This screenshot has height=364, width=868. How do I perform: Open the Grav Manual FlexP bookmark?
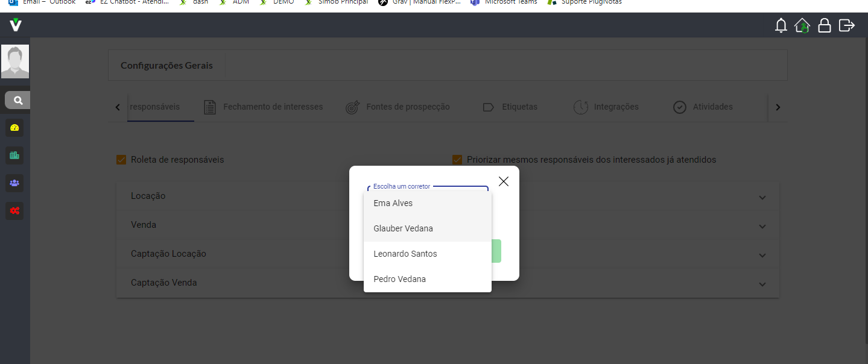click(x=419, y=2)
